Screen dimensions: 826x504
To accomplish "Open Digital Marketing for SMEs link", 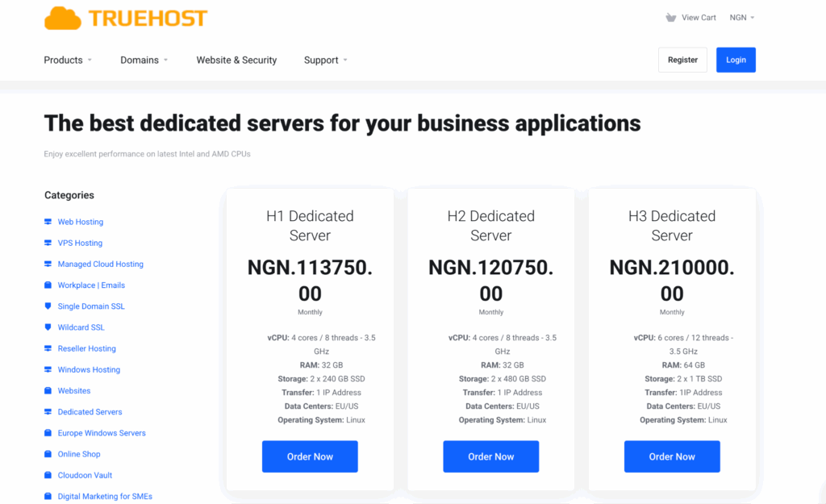I will point(105,496).
